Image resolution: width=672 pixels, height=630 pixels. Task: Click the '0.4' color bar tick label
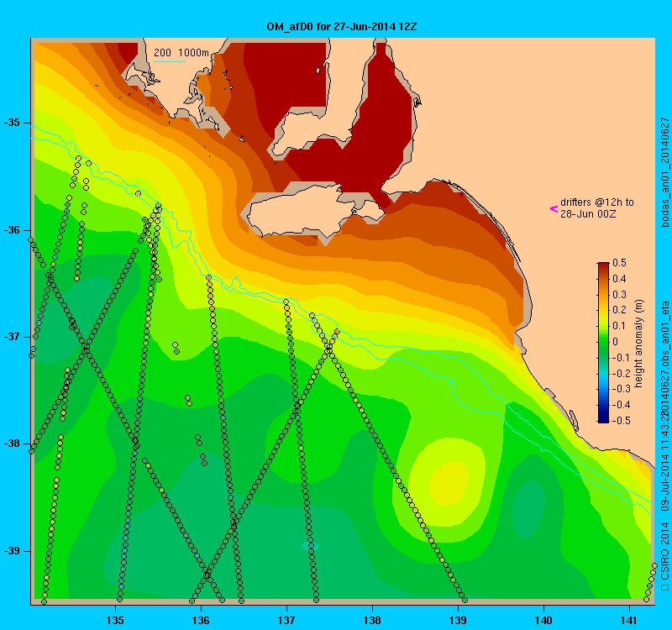[619, 279]
